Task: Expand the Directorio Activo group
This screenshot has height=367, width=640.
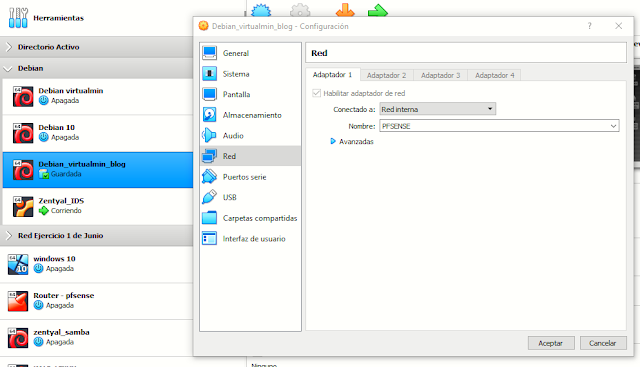Action: [9, 47]
